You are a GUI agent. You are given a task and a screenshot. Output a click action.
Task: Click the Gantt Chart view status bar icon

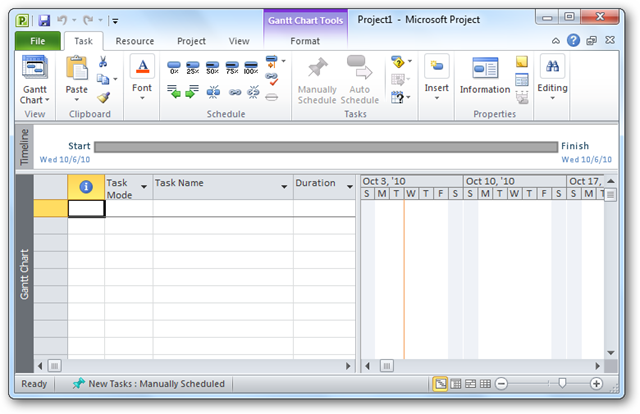click(440, 384)
